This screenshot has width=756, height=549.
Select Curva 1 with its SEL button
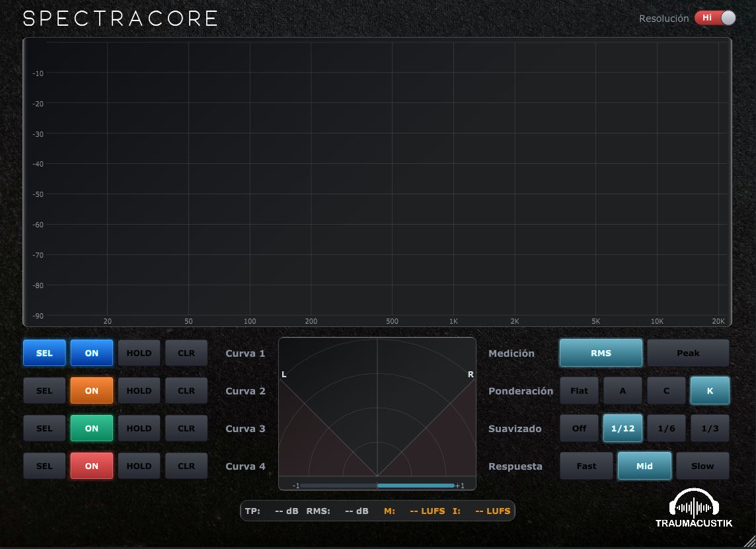(x=44, y=353)
